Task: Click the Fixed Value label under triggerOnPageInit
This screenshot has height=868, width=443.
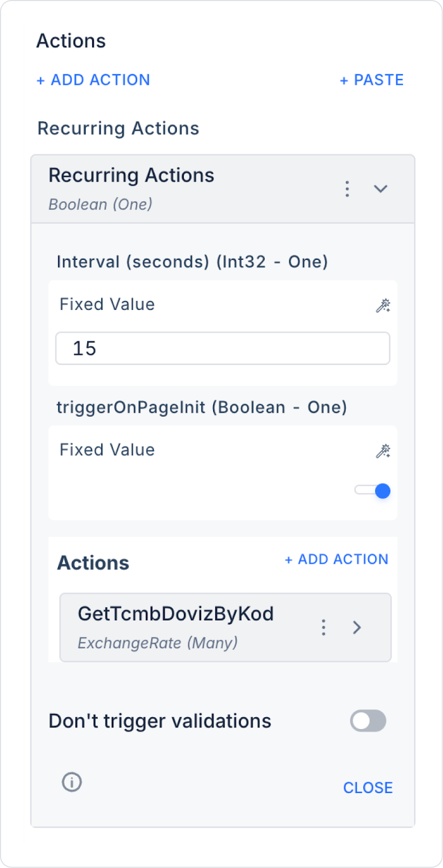Action: tap(107, 450)
